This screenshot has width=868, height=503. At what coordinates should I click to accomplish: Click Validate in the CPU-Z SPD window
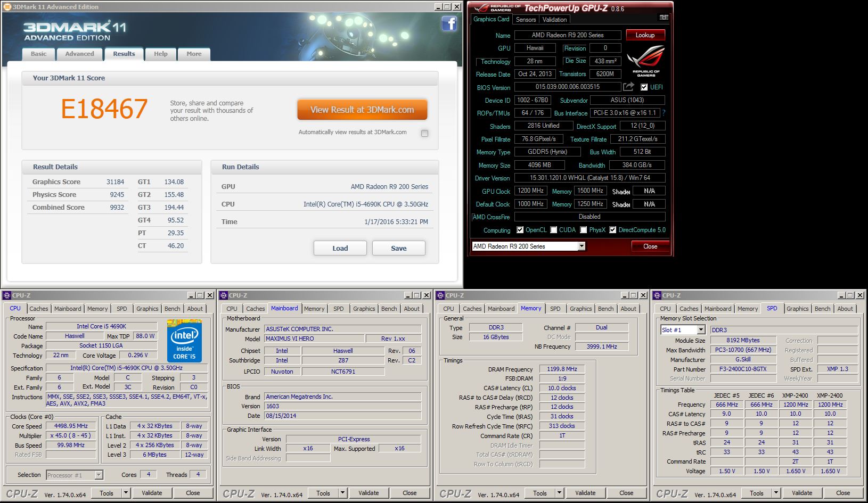tap(802, 493)
